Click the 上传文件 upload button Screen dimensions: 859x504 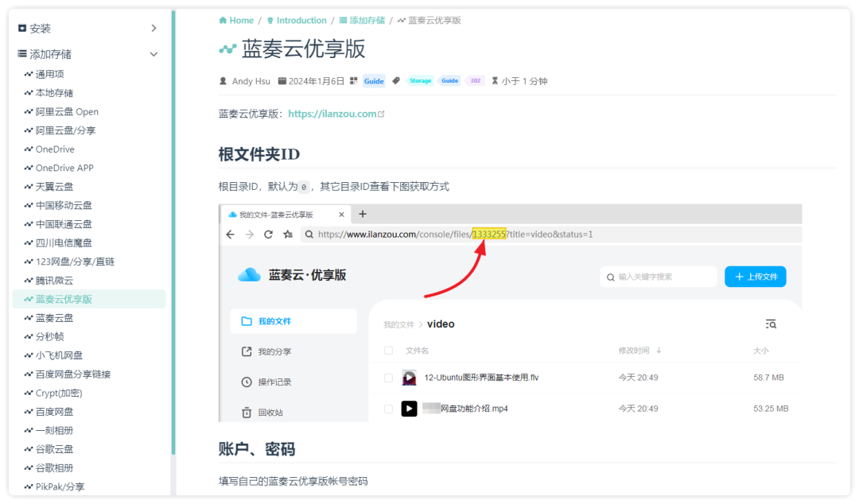(x=755, y=277)
